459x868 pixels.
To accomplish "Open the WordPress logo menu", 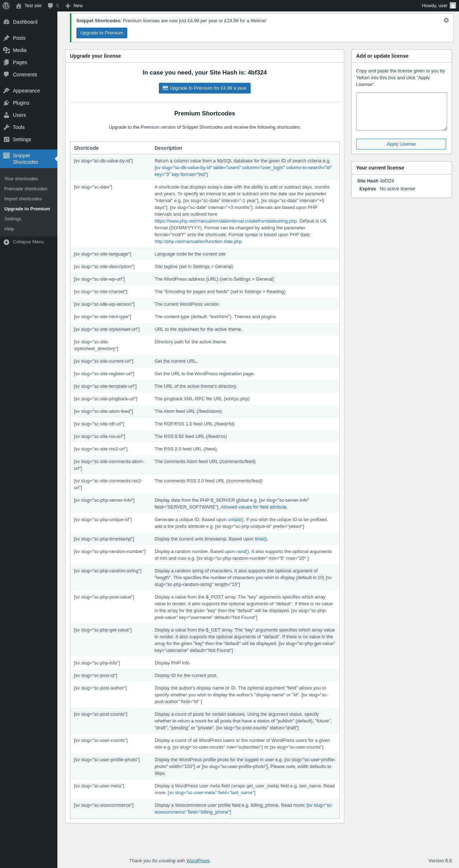I will coord(6,6).
